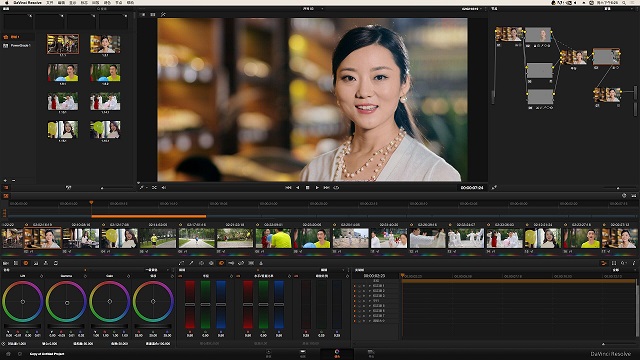640x360 pixels.
Task: Reset the Gamma color wheel
Action: pyautogui.click(x=85, y=276)
